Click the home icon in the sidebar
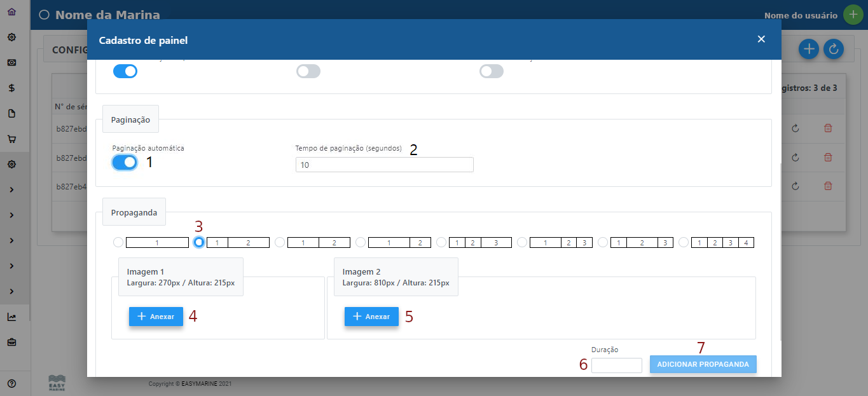This screenshot has height=396, width=868. [x=11, y=12]
